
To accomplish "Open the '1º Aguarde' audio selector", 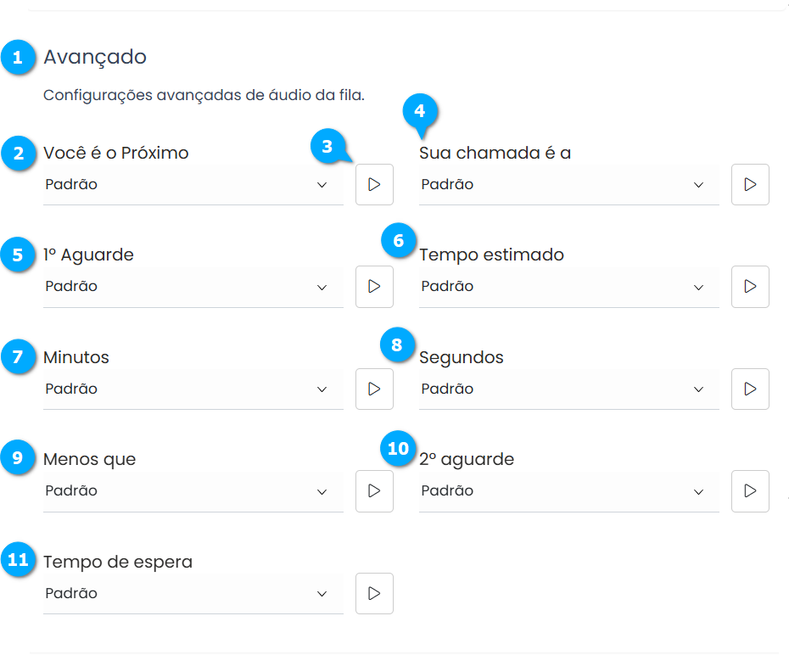I will (x=193, y=287).
